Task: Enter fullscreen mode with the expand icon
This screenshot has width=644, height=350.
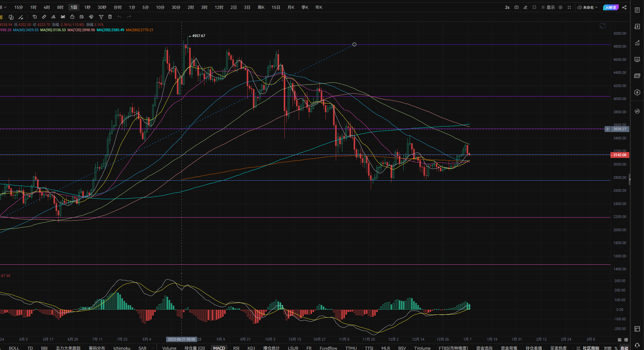Action: [569, 7]
